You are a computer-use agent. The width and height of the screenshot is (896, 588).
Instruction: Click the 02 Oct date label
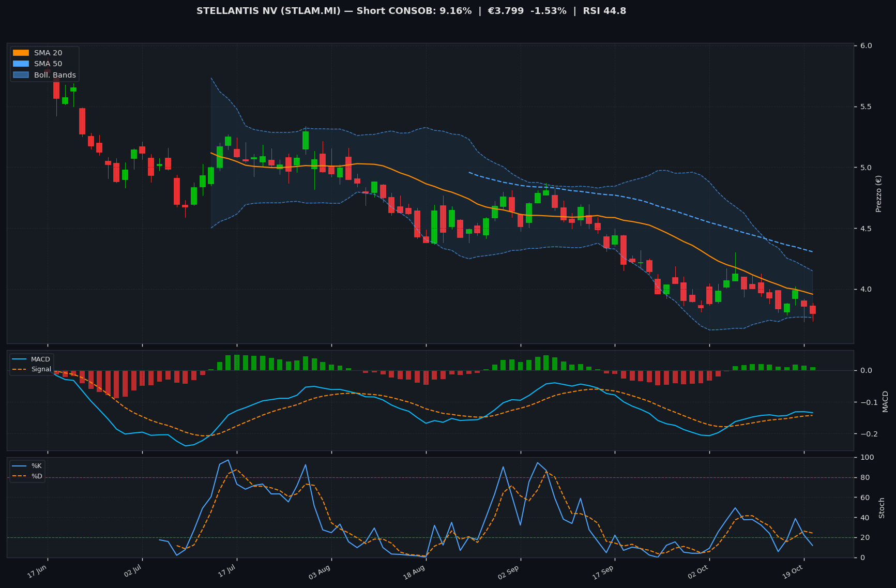click(698, 572)
